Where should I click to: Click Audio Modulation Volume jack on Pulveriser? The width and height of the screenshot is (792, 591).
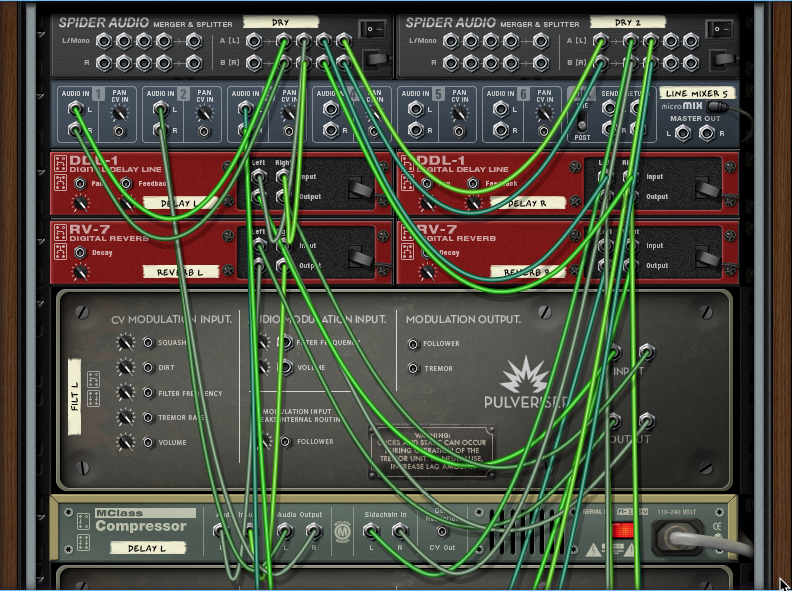point(286,367)
